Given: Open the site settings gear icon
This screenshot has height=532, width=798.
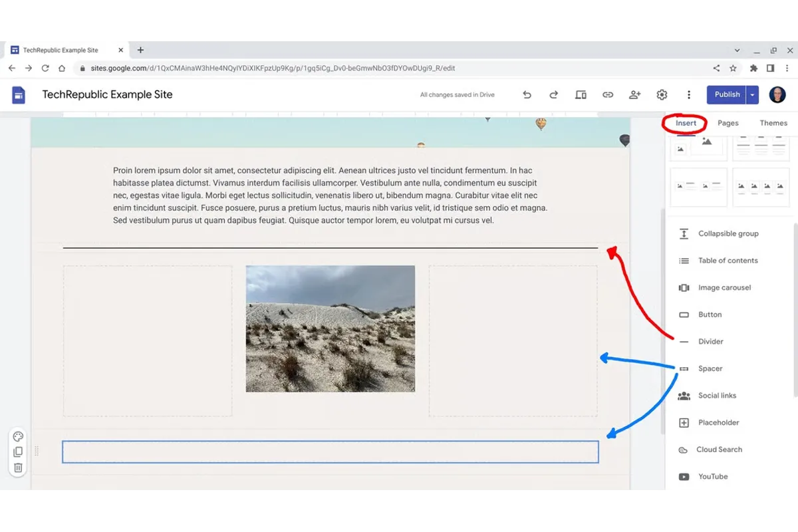Looking at the screenshot, I should point(662,94).
